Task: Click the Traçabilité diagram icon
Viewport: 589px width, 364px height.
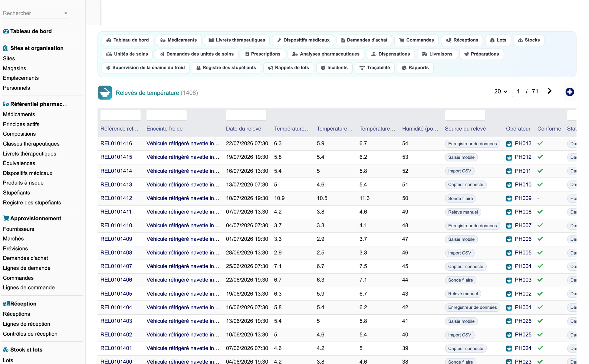Action: point(362,68)
